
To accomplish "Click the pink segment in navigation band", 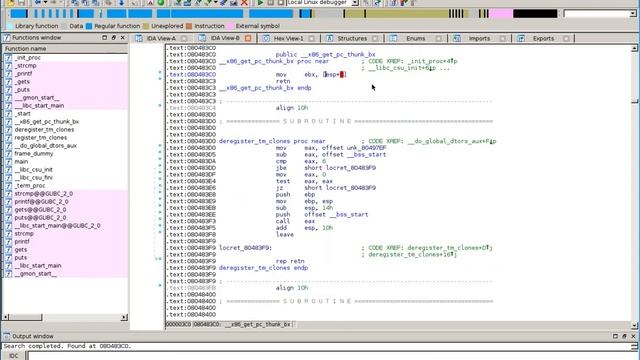I will [501, 14].
